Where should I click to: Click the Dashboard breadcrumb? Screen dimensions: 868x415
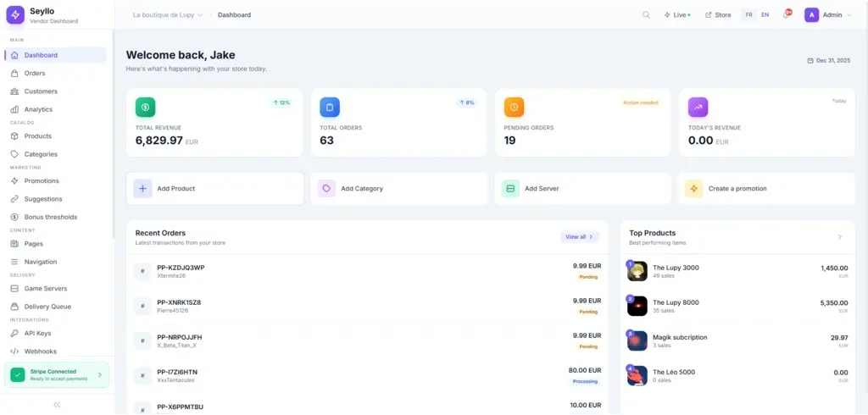(234, 15)
